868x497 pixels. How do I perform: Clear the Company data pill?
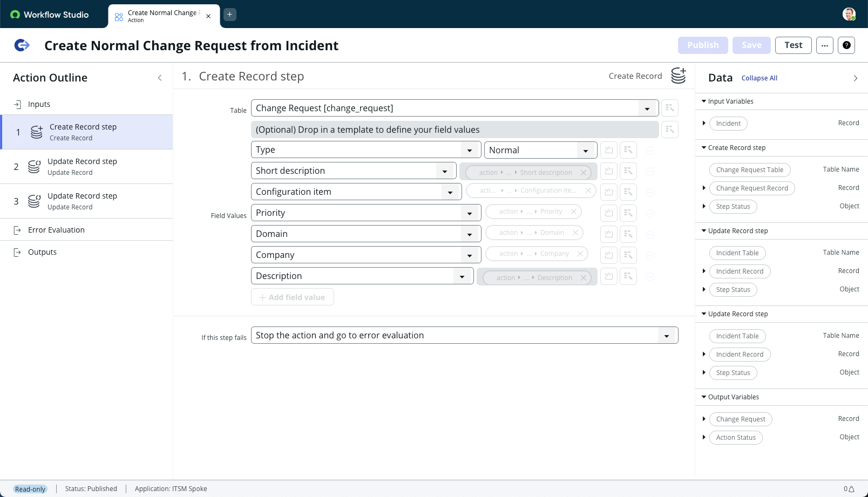tap(580, 254)
